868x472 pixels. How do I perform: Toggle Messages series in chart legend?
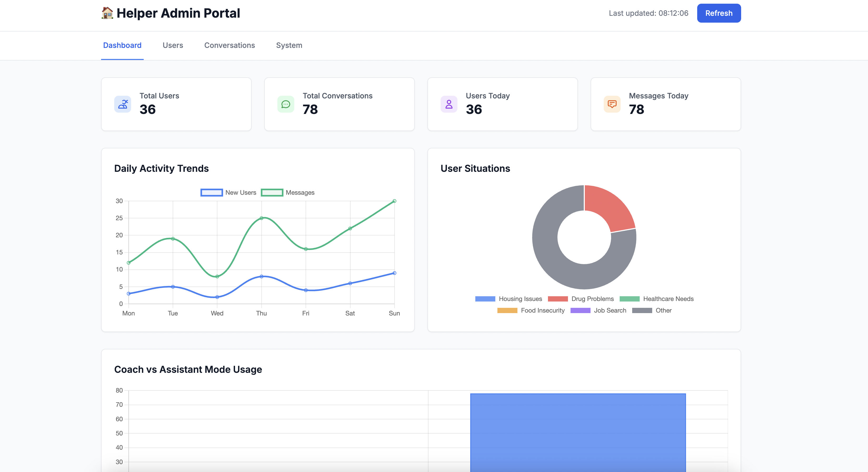(x=288, y=193)
